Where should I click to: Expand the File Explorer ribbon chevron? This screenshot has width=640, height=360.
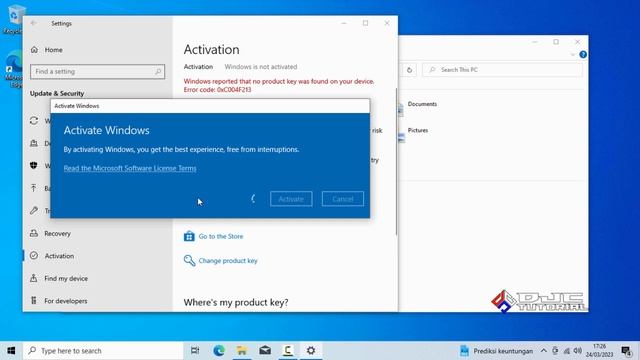[x=573, y=54]
